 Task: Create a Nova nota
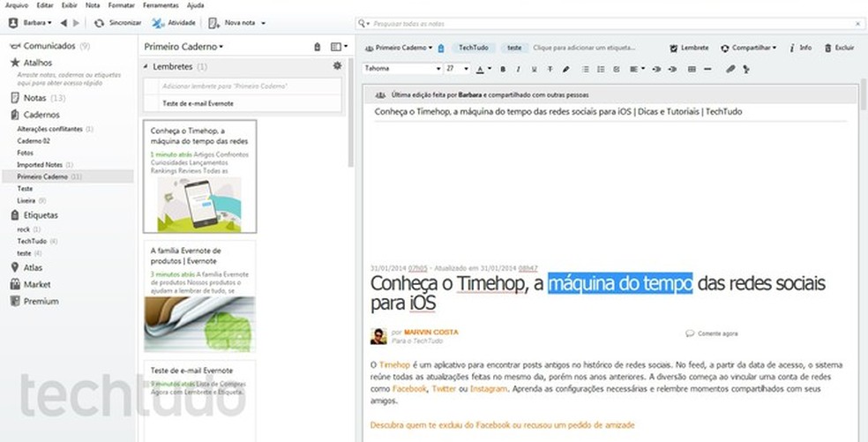tap(231, 23)
